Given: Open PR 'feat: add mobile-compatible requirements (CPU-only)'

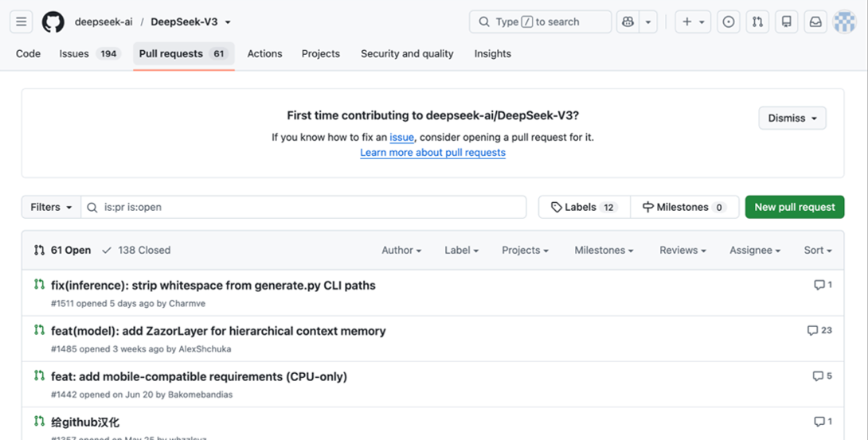Looking at the screenshot, I should point(199,377).
